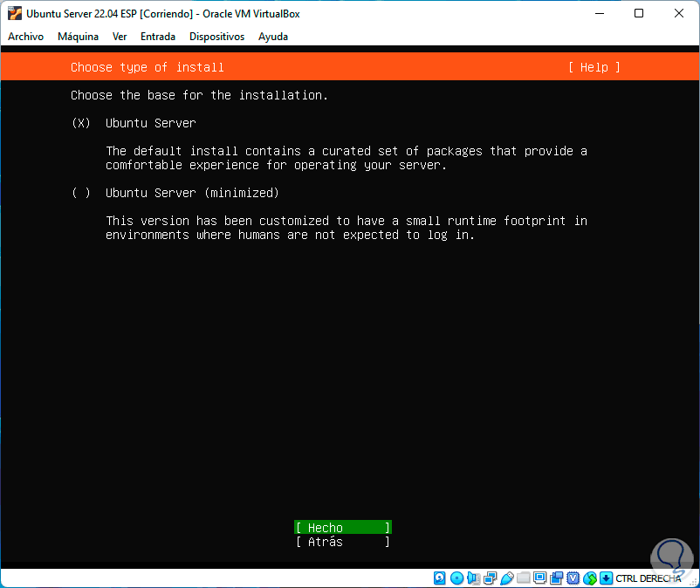Click the VirtualBox window title icon
The height and width of the screenshot is (588, 700).
[x=15, y=13]
